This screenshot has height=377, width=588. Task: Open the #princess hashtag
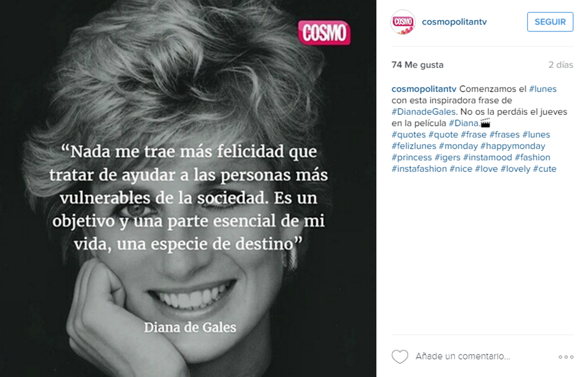tap(412, 157)
